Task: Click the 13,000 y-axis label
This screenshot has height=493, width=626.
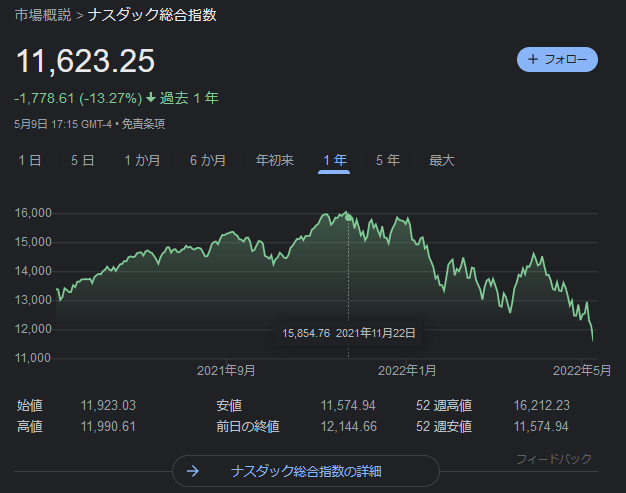Action: pyautogui.click(x=33, y=300)
